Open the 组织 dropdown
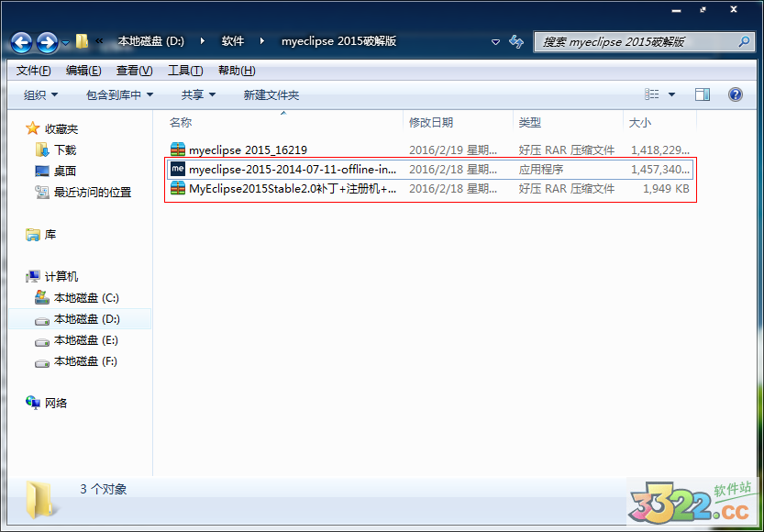Viewport: 764px width, 532px height. pos(41,95)
